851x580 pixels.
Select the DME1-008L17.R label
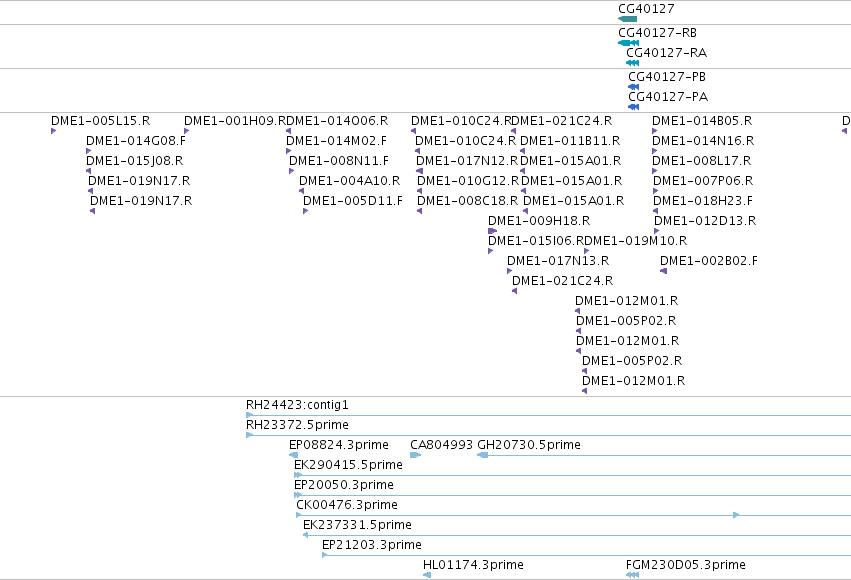(702, 161)
